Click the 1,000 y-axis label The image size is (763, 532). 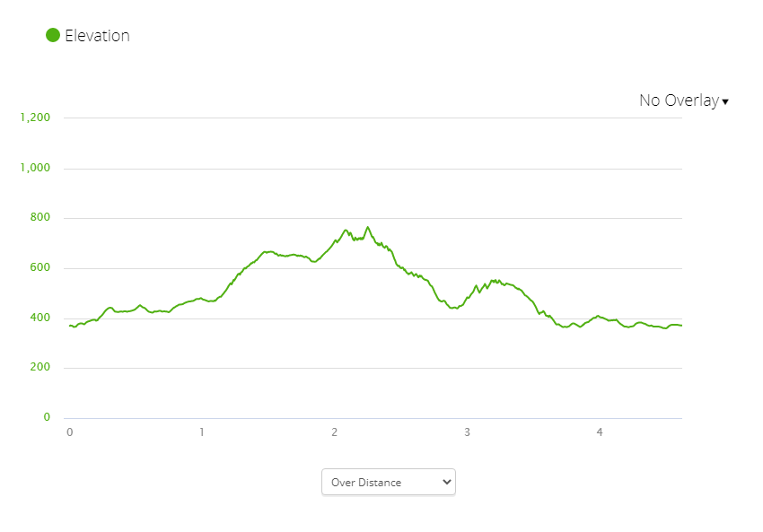coord(34,168)
